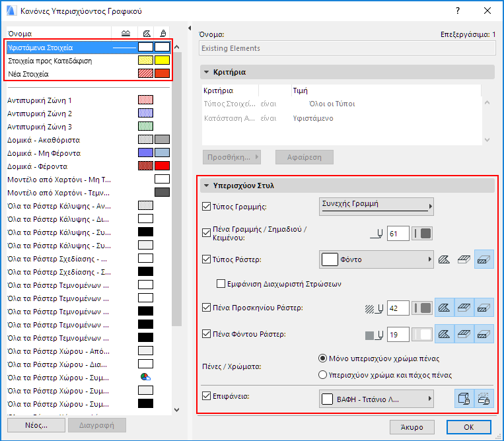Click line pen icon beside value 61
The image size is (504, 441).
[x=377, y=234]
